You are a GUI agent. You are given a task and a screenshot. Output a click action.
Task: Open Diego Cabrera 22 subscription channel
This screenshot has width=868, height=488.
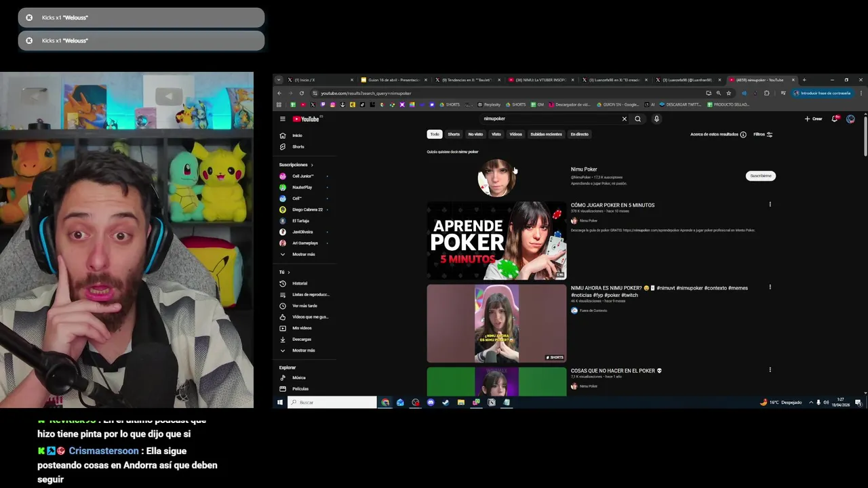[x=307, y=209]
